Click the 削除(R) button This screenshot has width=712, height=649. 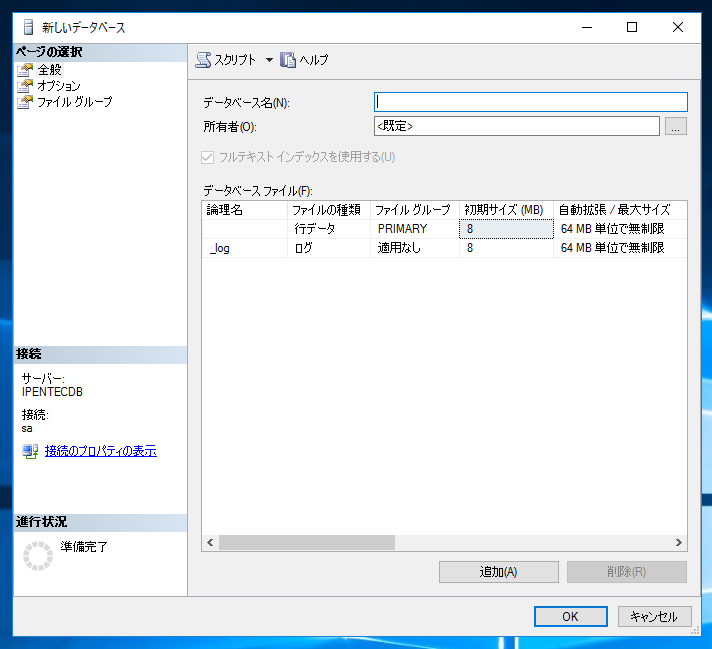point(627,572)
